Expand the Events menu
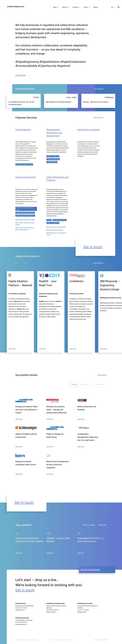The width and height of the screenshot is (122, 644). 87,7
